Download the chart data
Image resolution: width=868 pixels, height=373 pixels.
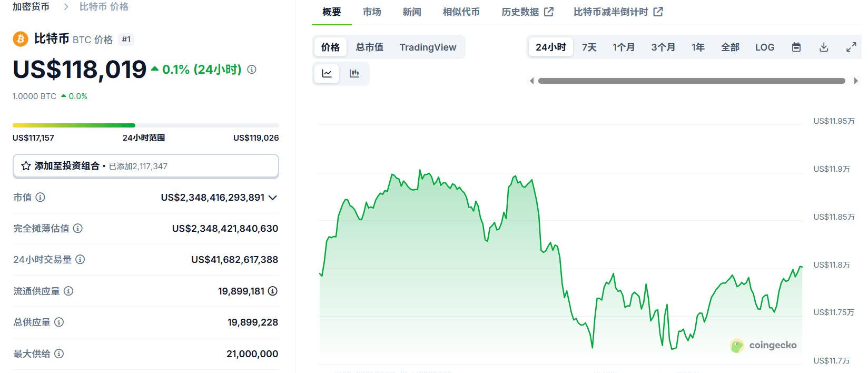pos(824,47)
